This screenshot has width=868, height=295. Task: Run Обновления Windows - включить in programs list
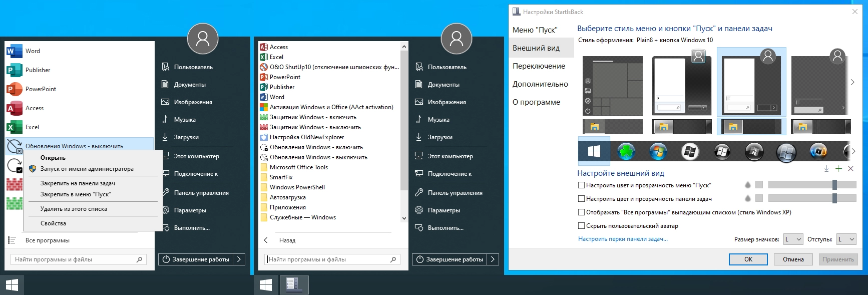(311, 147)
